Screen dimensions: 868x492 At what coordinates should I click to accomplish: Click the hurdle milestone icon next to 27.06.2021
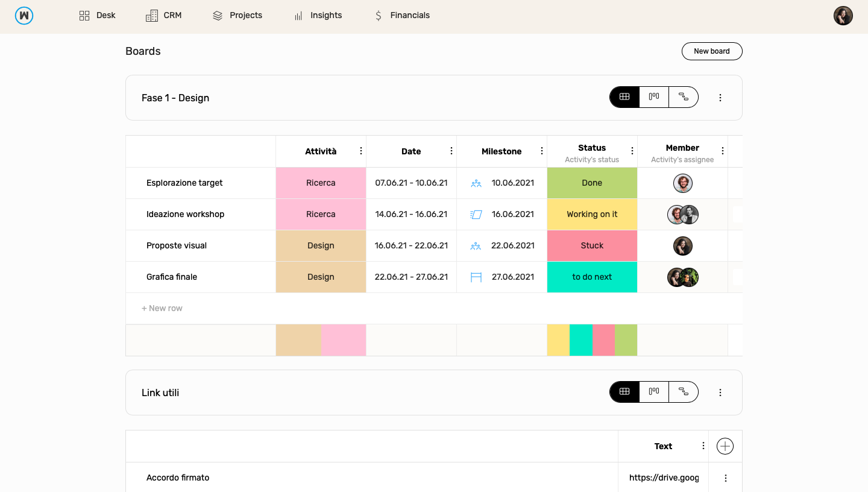pyautogui.click(x=476, y=277)
